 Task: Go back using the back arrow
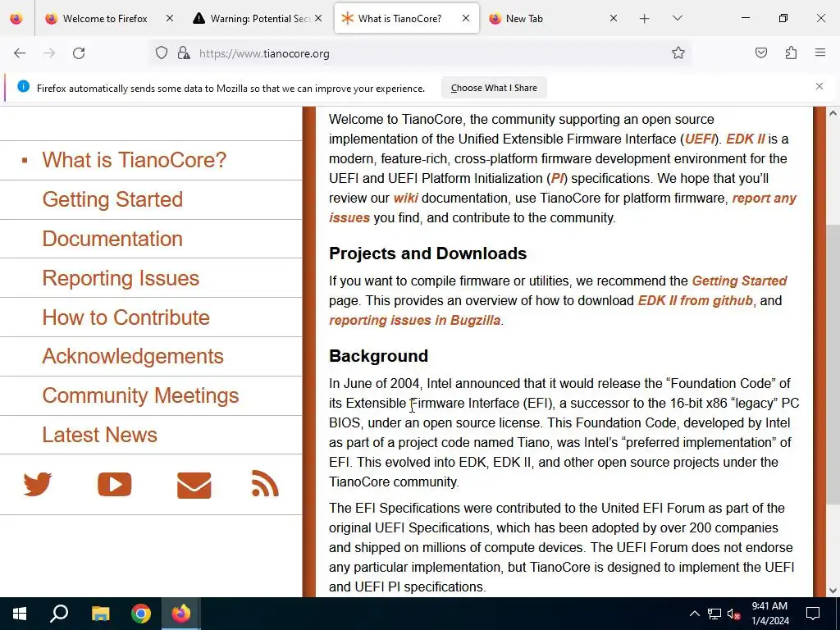(x=20, y=53)
